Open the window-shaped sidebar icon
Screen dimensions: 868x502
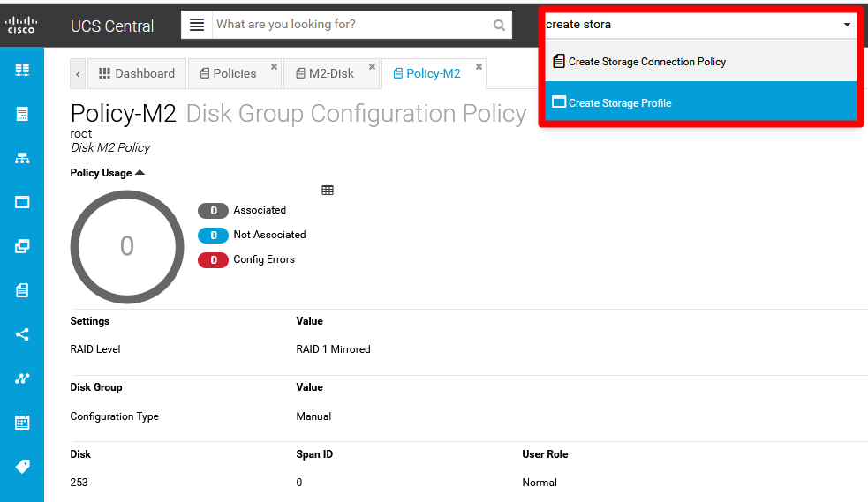point(22,202)
